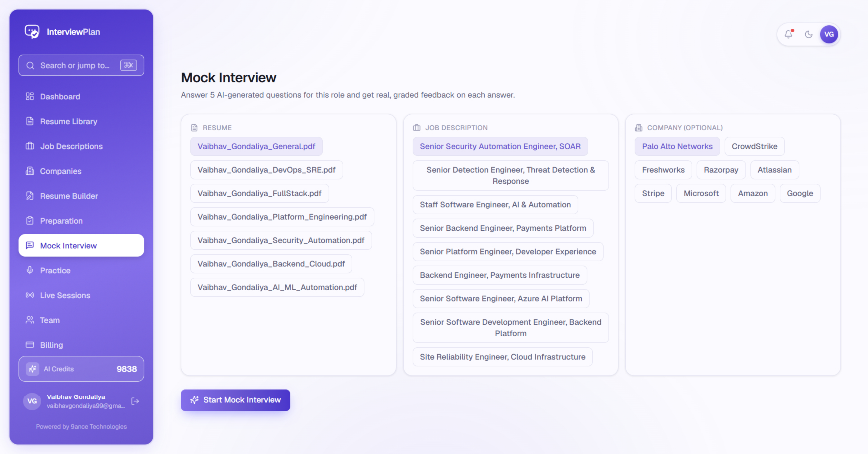Viewport: 868px width, 454px height.
Task: Toggle dark mode moon icon
Action: 808,34
